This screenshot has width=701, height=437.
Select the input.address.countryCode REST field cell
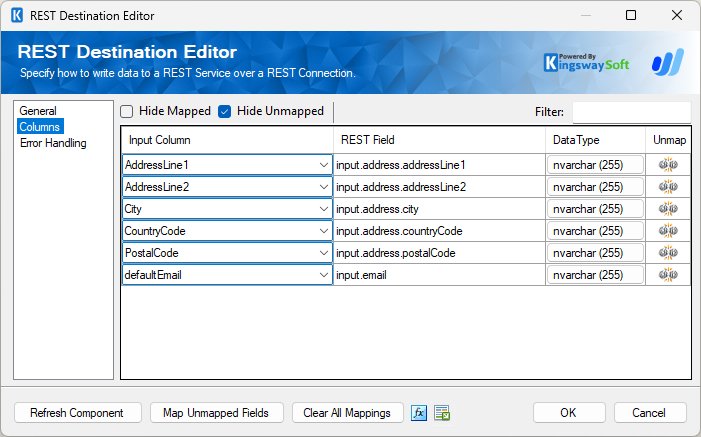point(439,230)
